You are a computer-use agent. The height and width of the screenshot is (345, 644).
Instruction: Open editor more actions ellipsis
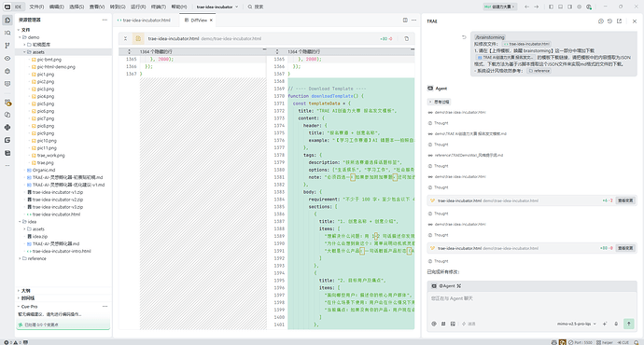tap(414, 20)
